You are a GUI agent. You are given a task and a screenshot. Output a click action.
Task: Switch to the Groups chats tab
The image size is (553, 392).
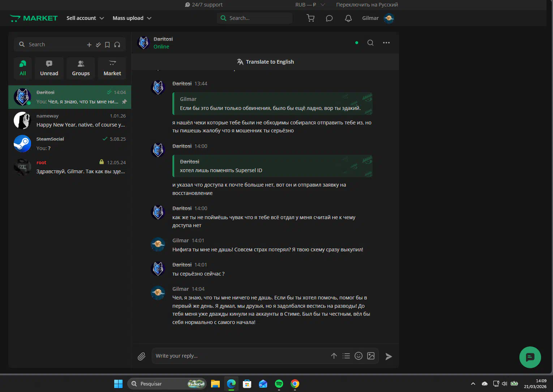point(81,68)
